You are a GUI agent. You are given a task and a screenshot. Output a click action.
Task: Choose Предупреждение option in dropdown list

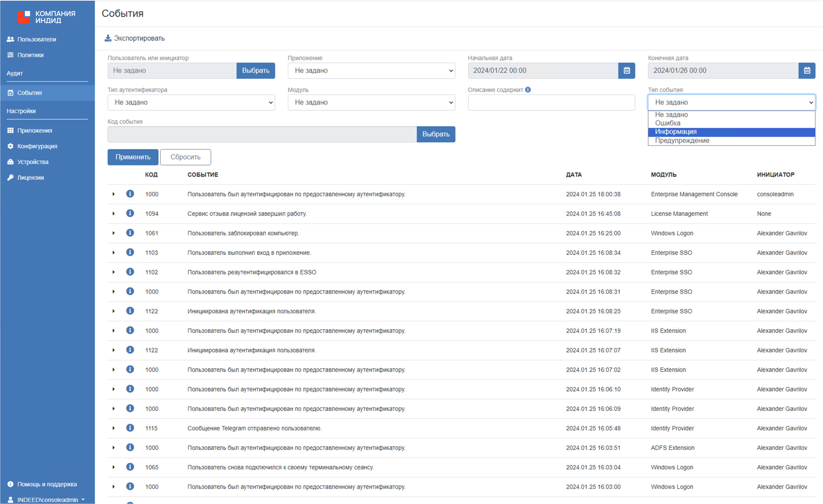click(682, 140)
